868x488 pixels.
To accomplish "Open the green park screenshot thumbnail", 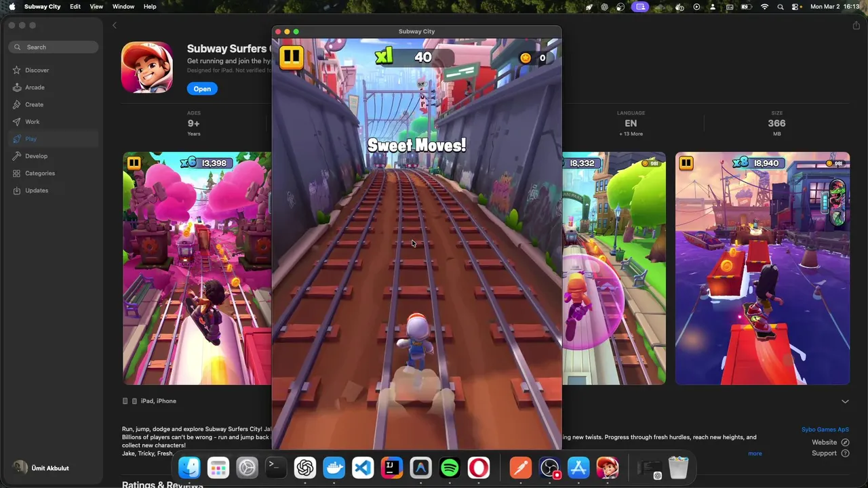I will 614,268.
